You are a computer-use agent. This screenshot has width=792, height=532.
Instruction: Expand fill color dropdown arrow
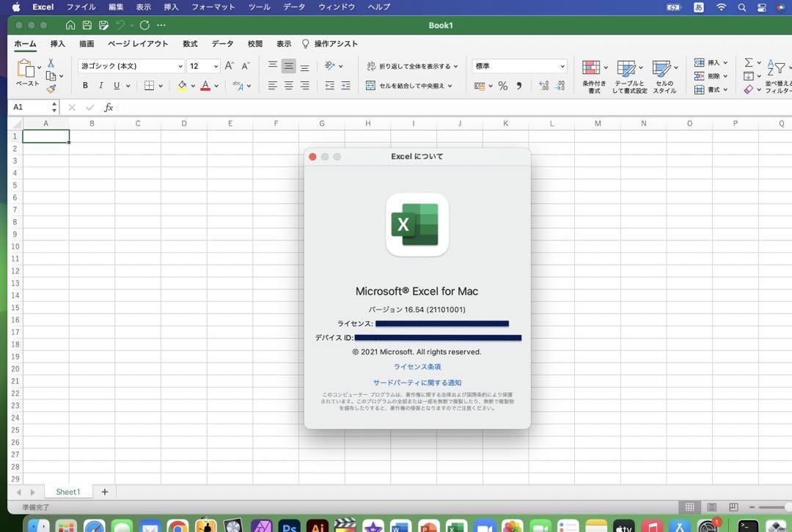[x=193, y=86]
